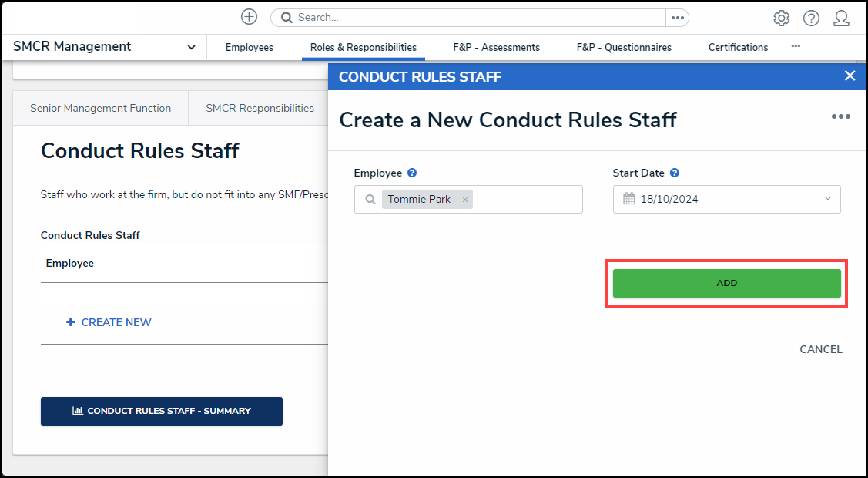Switch to the Employees tab
Image resolution: width=868 pixels, height=478 pixels.
249,47
